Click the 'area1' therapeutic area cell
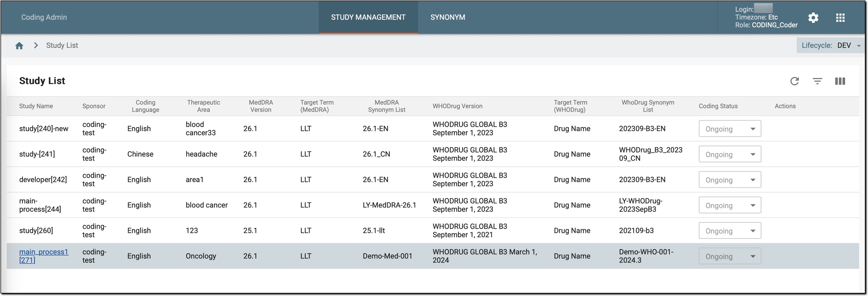 click(194, 180)
